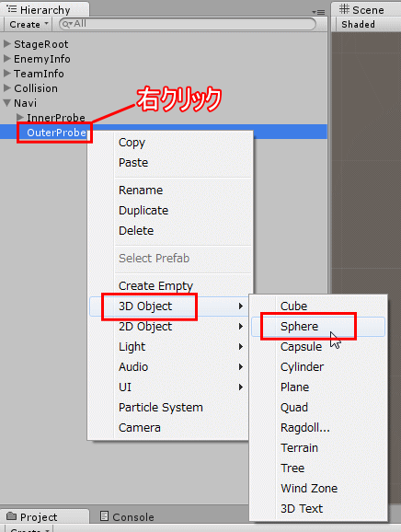Expand the EnemyInfo tree node arrow
The width and height of the screenshot is (401, 532).
6,59
